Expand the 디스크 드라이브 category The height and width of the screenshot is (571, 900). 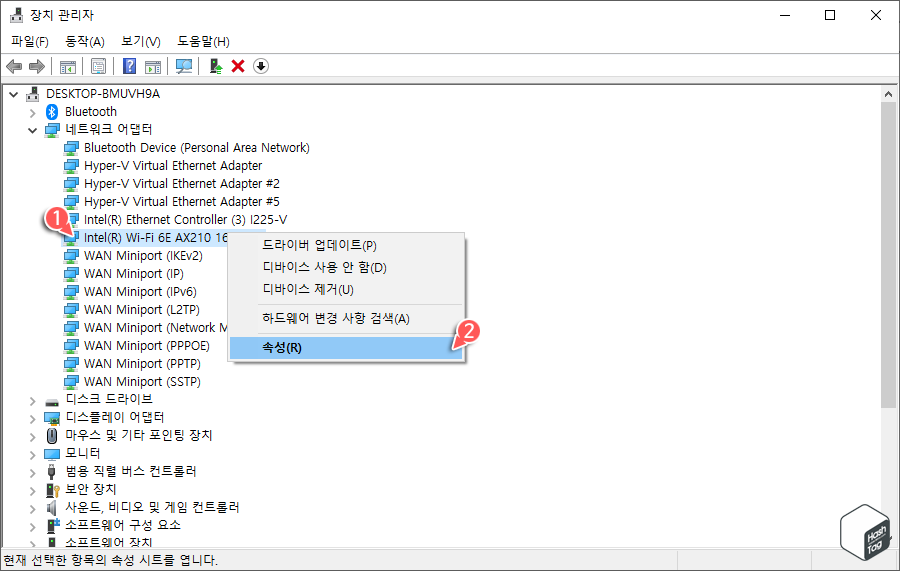pyautogui.click(x=33, y=401)
